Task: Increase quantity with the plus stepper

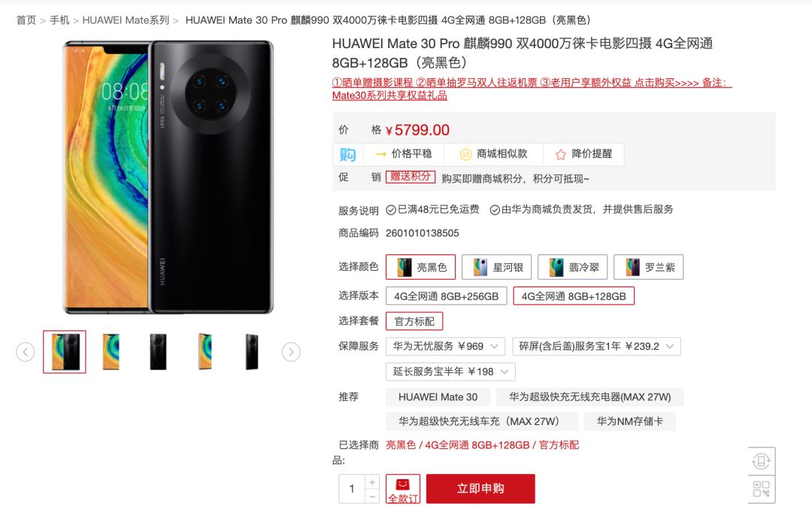Action: pos(372,482)
